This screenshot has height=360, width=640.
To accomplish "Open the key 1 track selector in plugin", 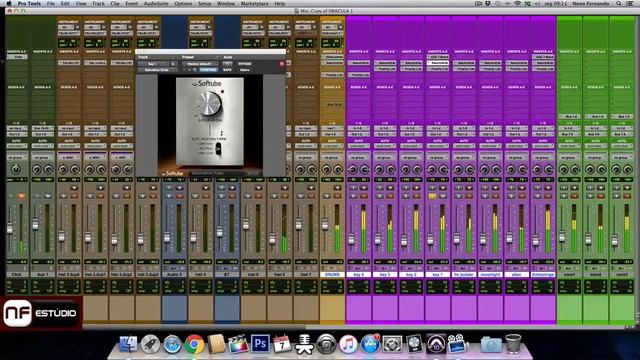I will pos(154,64).
